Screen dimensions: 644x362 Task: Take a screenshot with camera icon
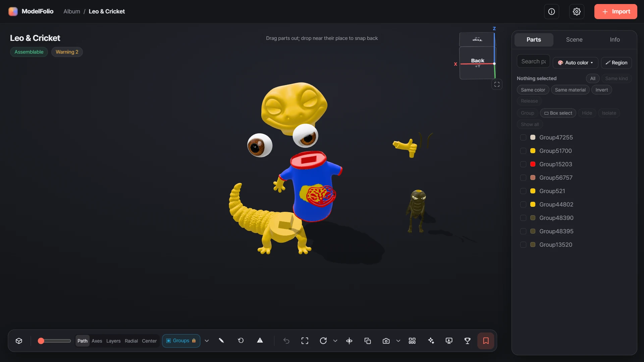tap(386, 341)
